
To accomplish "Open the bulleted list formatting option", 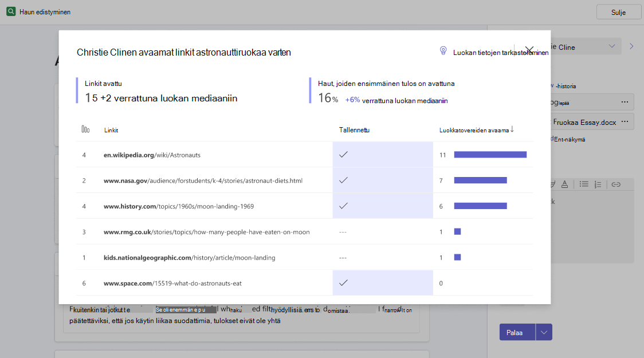I will click(x=584, y=184).
